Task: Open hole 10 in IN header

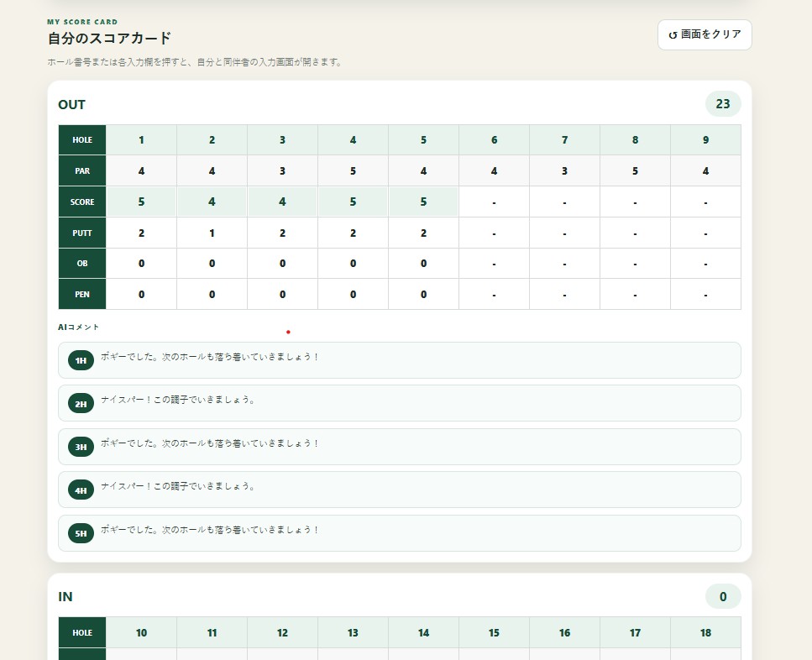Action: [141, 632]
